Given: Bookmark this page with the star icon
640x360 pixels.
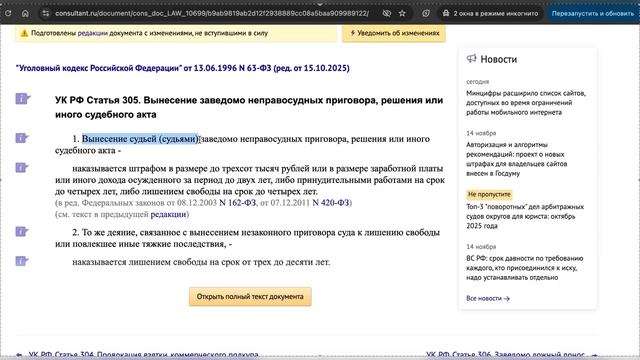Looking at the screenshot, I should (402, 13).
